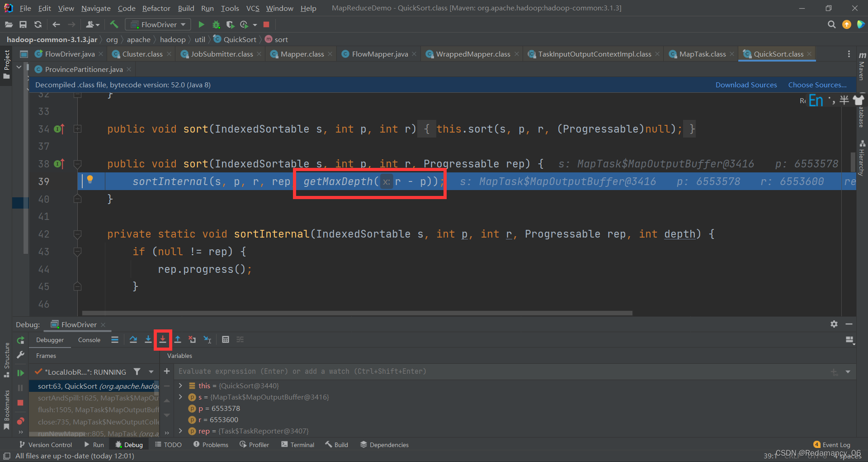Click Resume Program icon in debug sidebar
Screen dimensions: 868x462
[x=20, y=373]
